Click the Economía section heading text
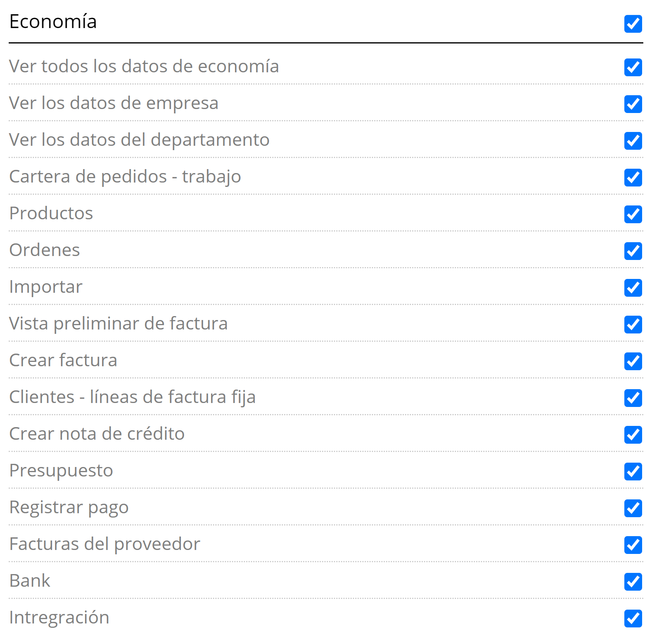Screen dimensions: 652x644 coord(53,22)
